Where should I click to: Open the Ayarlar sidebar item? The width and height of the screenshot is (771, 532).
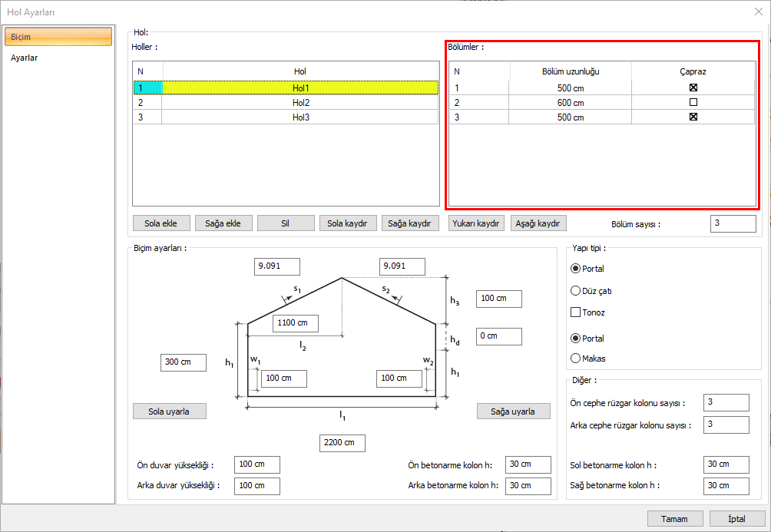point(25,58)
